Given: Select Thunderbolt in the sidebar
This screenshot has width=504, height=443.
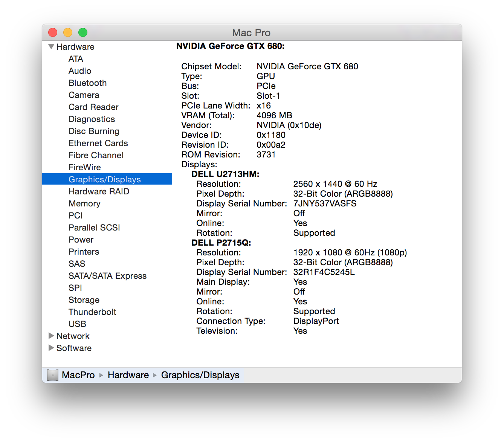Looking at the screenshot, I should 92,312.
